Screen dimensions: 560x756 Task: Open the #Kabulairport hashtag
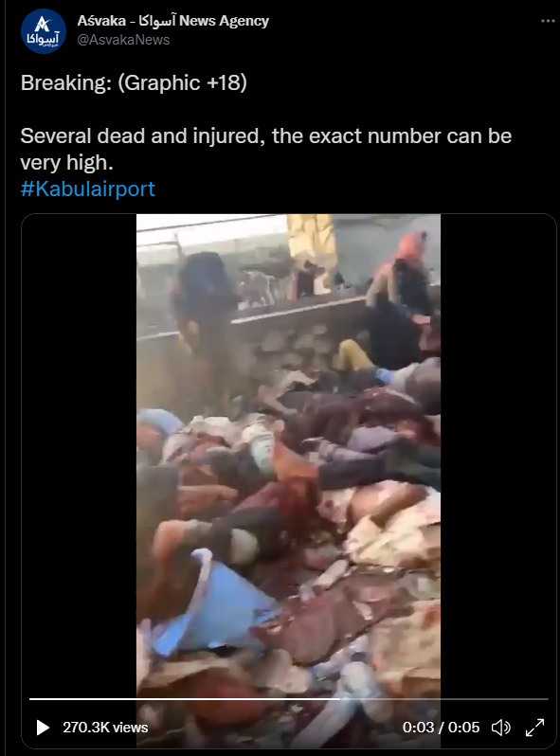click(88, 189)
